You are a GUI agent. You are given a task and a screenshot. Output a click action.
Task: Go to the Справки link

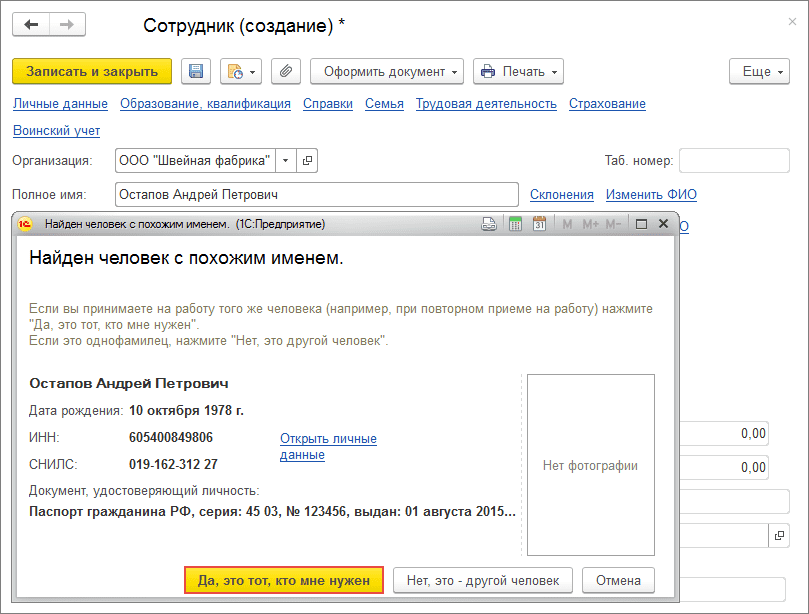[328, 104]
